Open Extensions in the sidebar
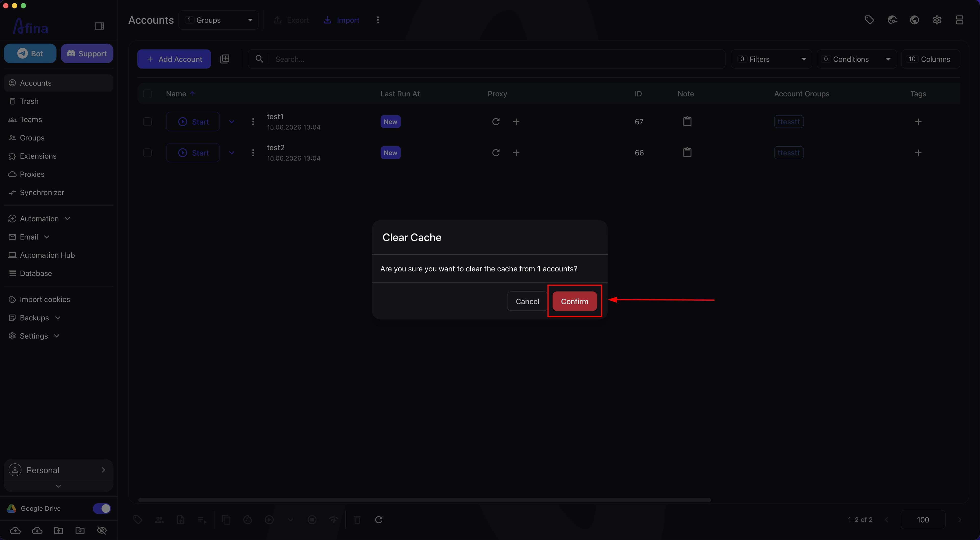Screen dimensions: 980x540 click(x=59, y=156)
